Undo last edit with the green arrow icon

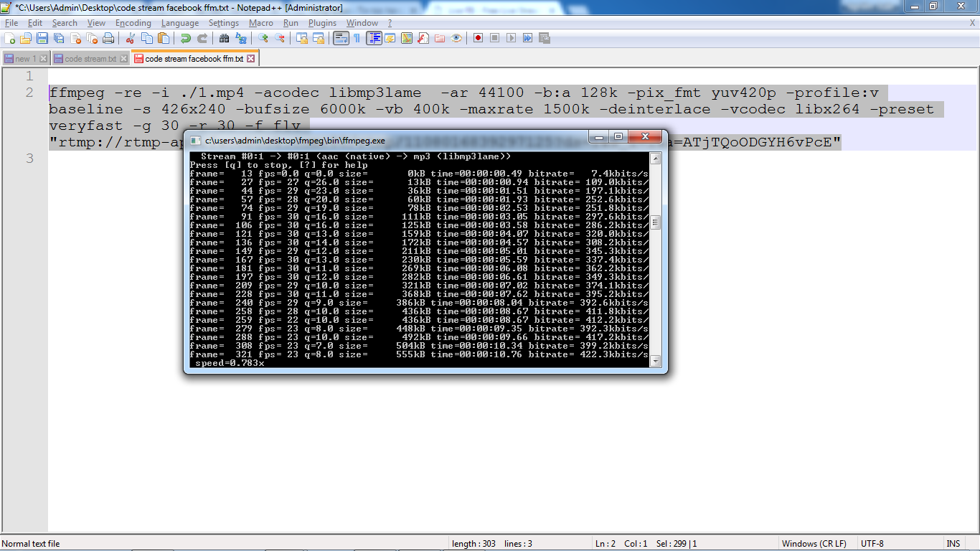(186, 38)
